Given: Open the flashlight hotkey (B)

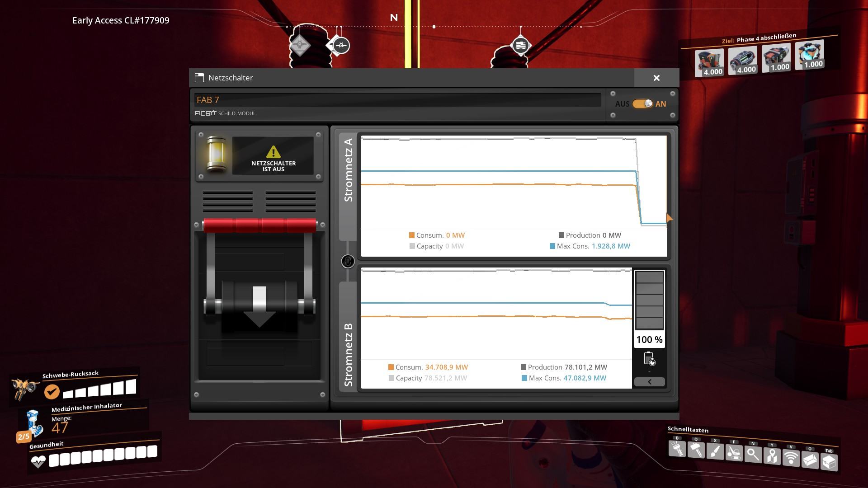Looking at the screenshot, I should click(x=677, y=449).
